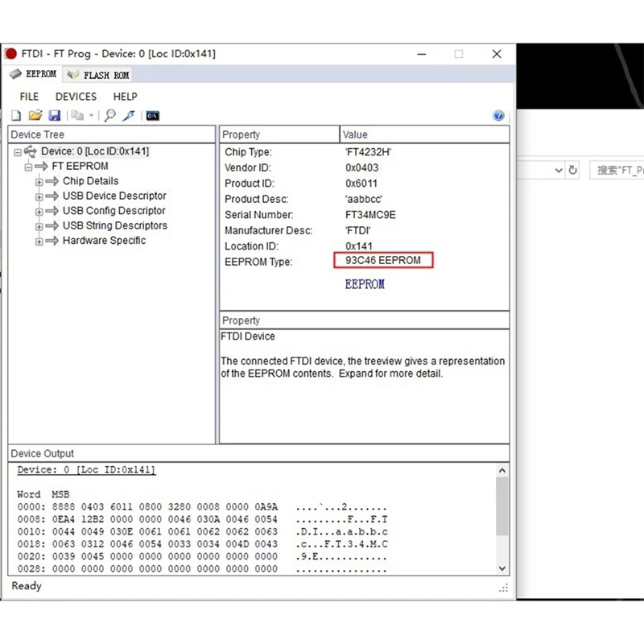Click the copy toolbar icon
This screenshot has height=644, width=644.
coord(77,116)
